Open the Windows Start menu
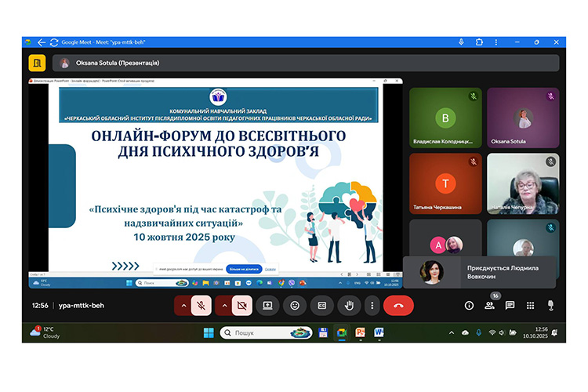Viewport: 588px width, 392px height. coord(209,332)
